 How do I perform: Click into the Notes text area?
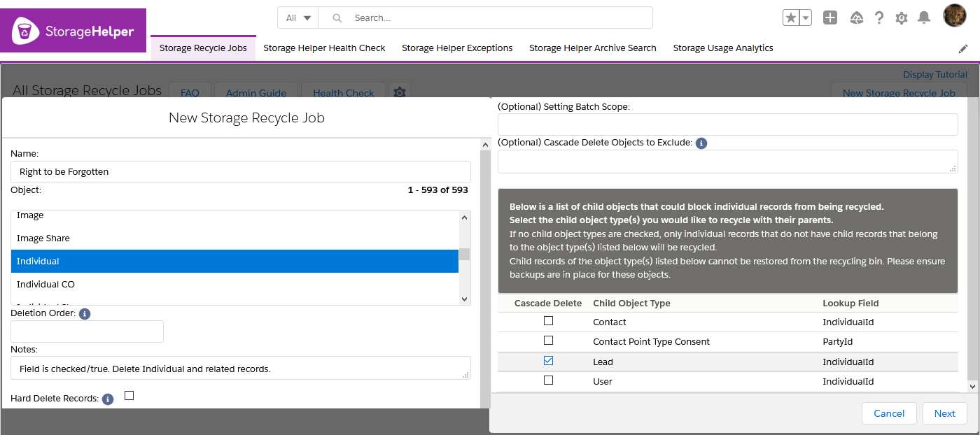tap(241, 369)
